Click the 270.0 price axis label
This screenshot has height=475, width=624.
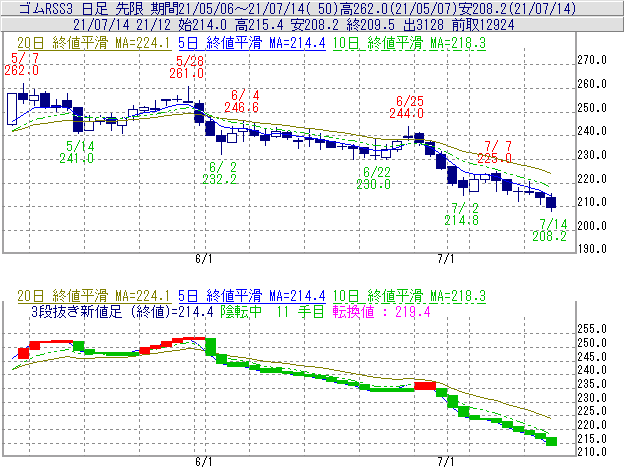pyautogui.click(x=592, y=60)
